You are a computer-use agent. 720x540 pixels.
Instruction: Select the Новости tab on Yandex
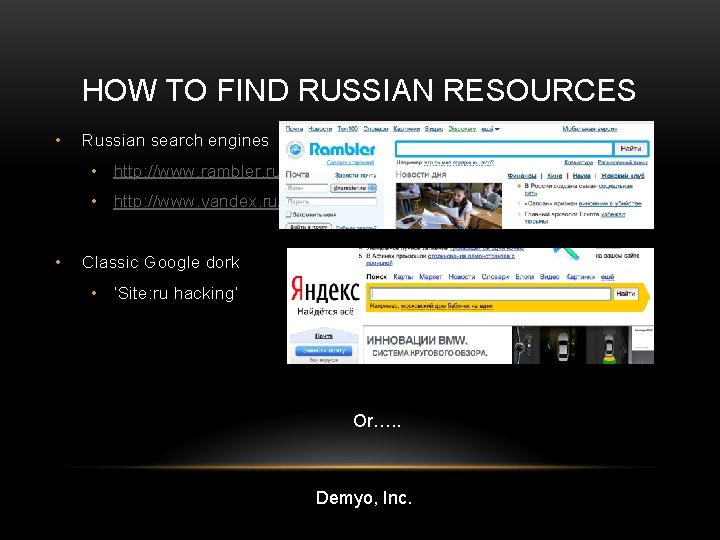(x=461, y=276)
